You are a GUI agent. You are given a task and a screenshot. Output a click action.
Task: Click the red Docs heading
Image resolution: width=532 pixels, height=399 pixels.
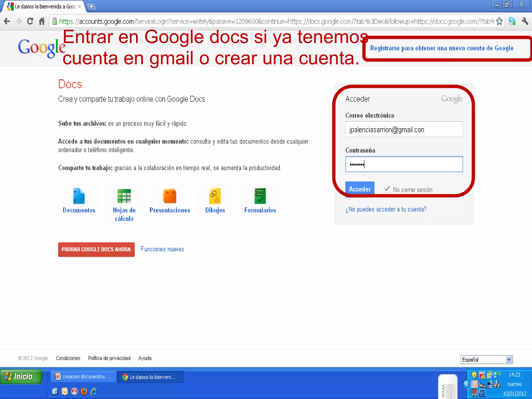tap(70, 84)
